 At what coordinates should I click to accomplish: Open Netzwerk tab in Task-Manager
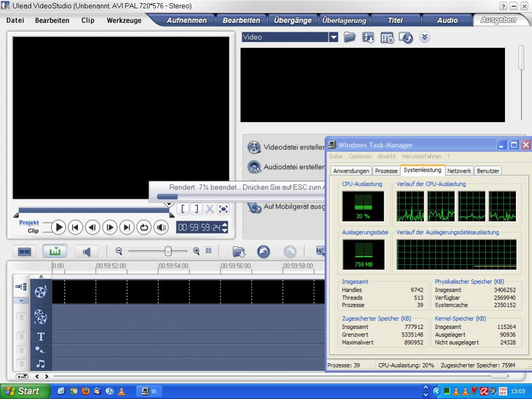459,171
